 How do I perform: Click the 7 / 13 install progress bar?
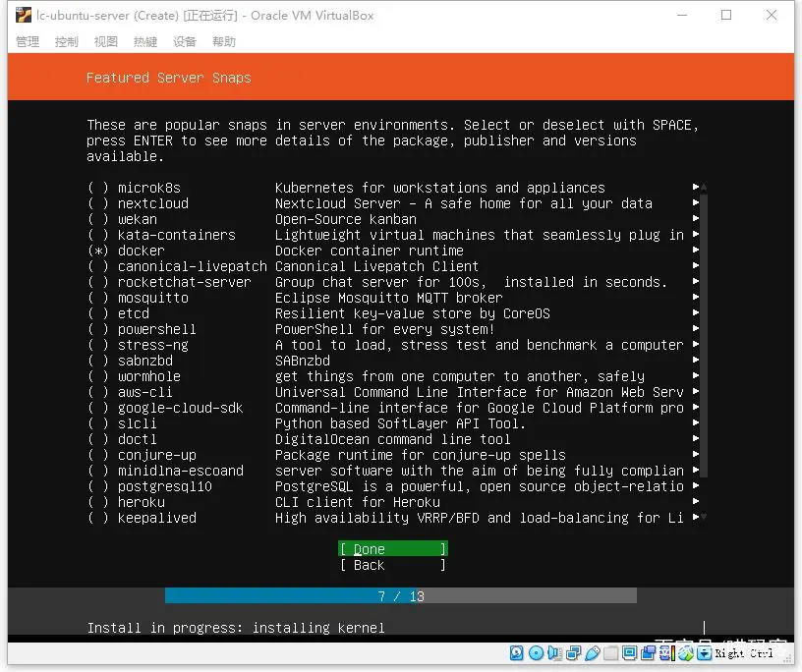[400, 595]
